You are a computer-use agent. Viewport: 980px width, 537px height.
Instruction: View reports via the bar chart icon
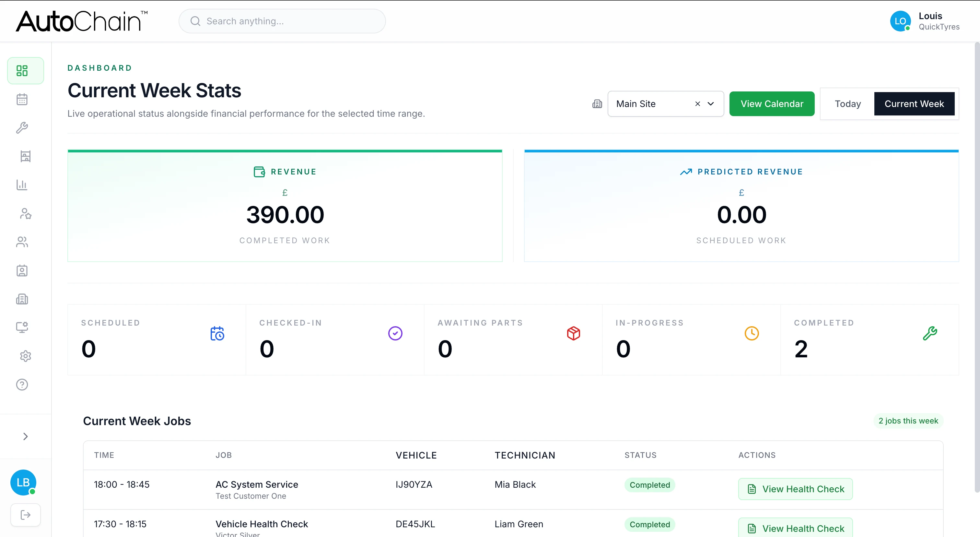tap(22, 185)
